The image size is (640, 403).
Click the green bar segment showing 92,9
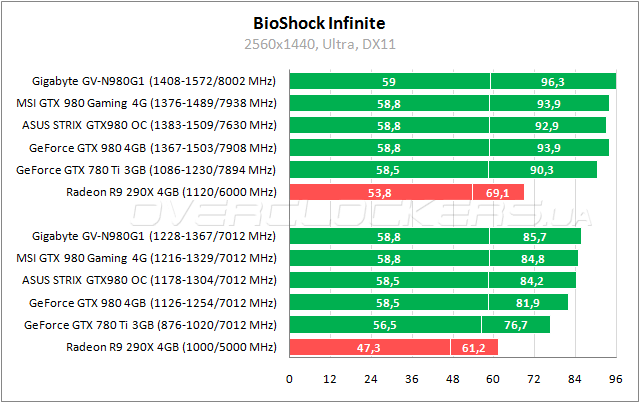pos(548,125)
